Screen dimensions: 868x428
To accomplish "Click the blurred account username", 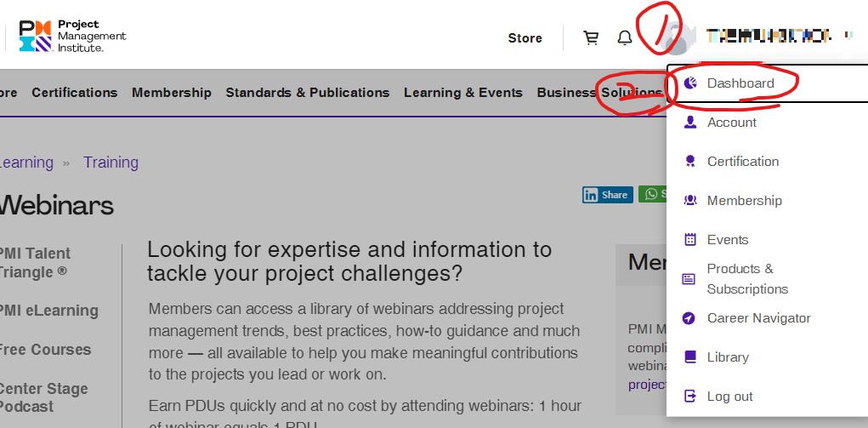I will (769, 37).
